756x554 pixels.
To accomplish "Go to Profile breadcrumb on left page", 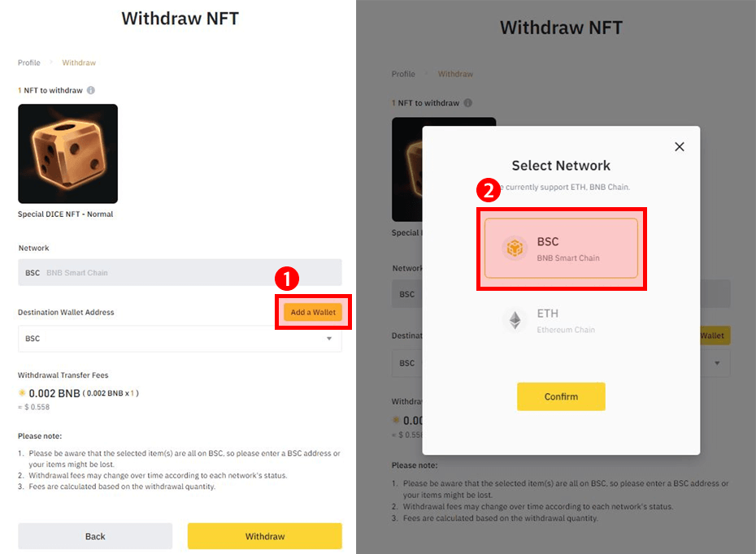I will [29, 63].
